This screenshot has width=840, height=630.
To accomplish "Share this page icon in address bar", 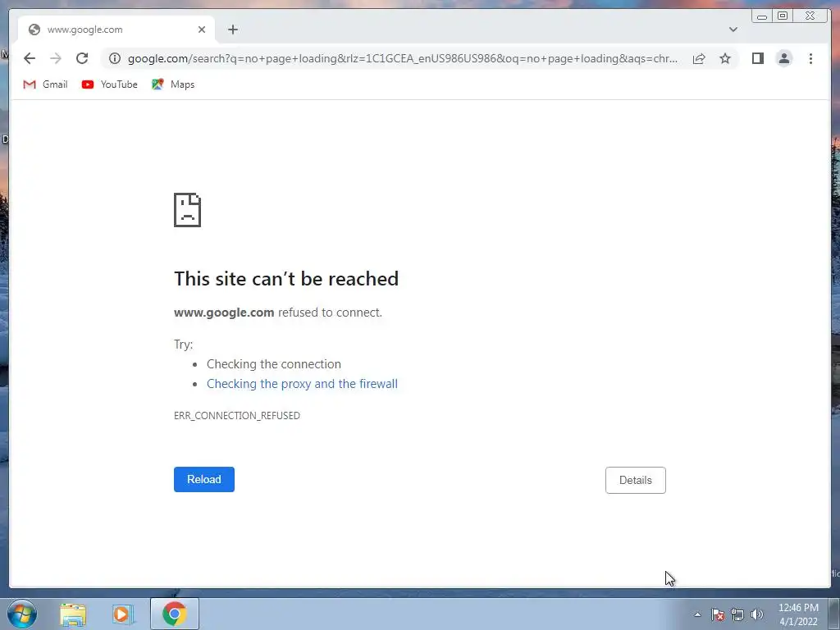I will [699, 58].
